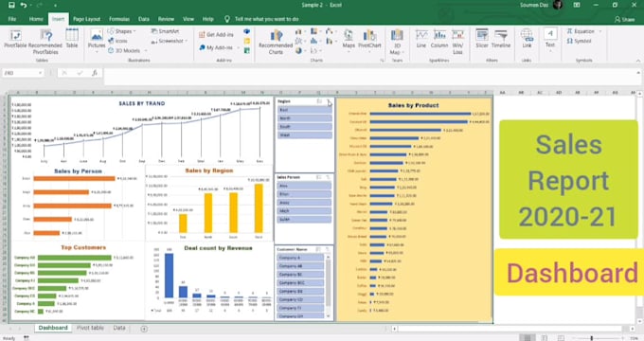Open 3D Map tour
644x341 pixels.
396,42
